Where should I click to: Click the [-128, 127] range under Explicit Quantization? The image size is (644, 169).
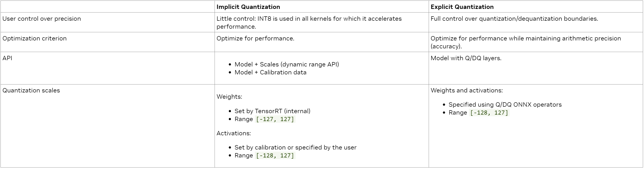[489, 113]
